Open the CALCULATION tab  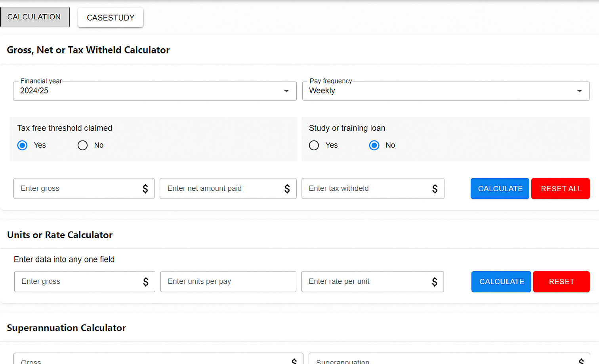click(34, 17)
